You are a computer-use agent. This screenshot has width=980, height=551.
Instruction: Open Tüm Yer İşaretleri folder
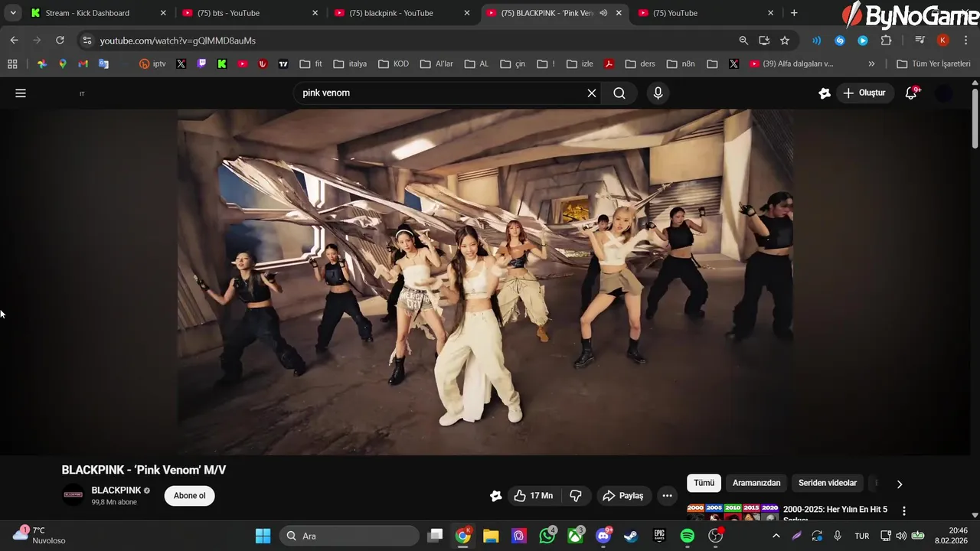[933, 64]
